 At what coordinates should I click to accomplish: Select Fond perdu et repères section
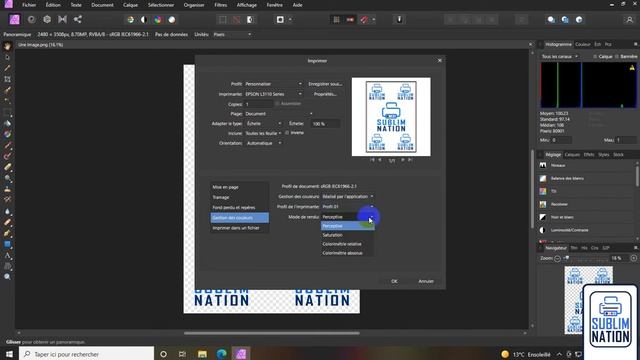point(240,207)
